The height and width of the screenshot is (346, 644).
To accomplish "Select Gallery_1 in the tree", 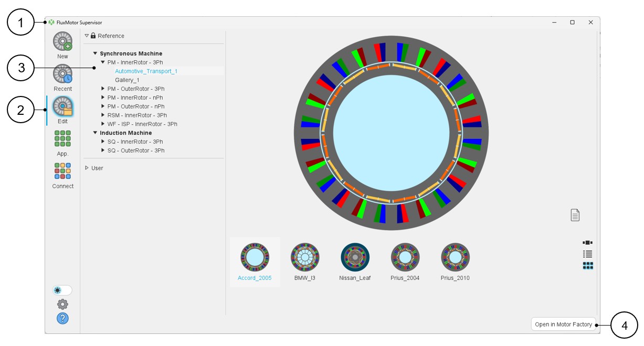I will tap(127, 80).
